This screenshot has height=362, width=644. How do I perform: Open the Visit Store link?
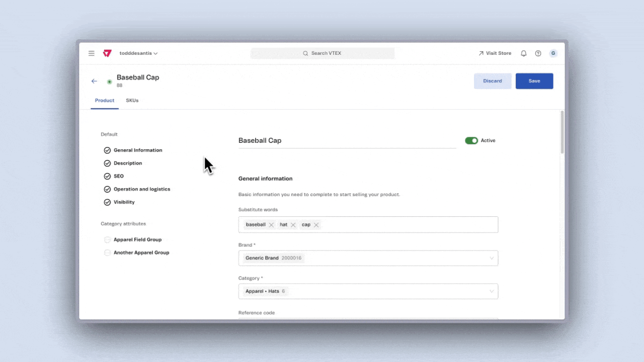[495, 53]
